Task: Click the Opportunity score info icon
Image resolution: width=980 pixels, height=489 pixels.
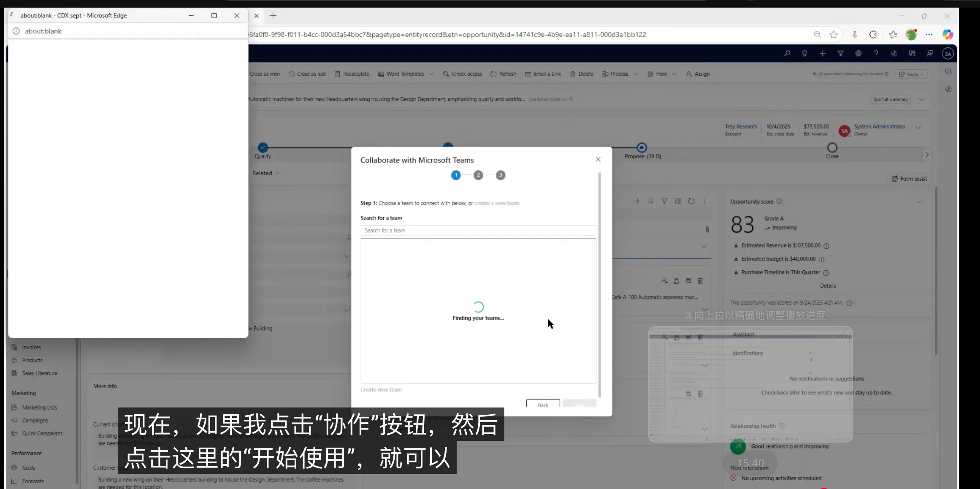Action: [780, 202]
